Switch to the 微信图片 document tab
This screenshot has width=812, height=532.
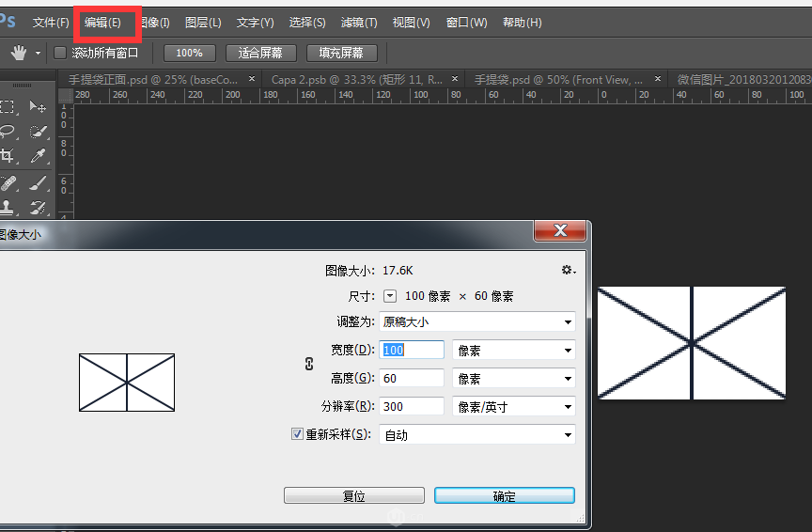(744, 80)
